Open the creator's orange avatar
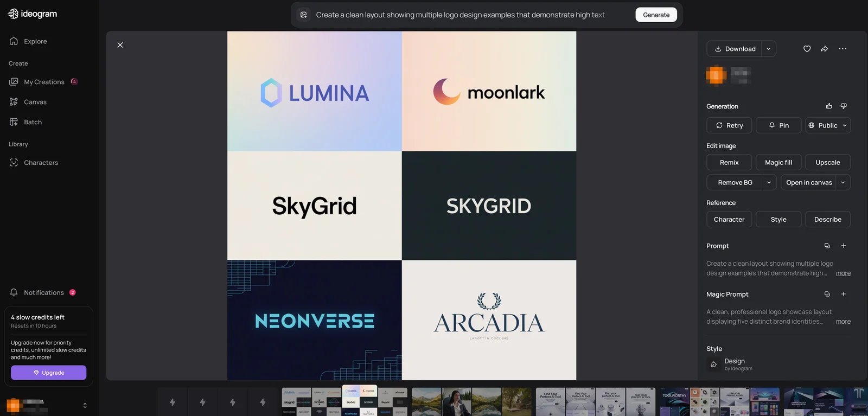Screen dimensions: 868x416 [716, 75]
